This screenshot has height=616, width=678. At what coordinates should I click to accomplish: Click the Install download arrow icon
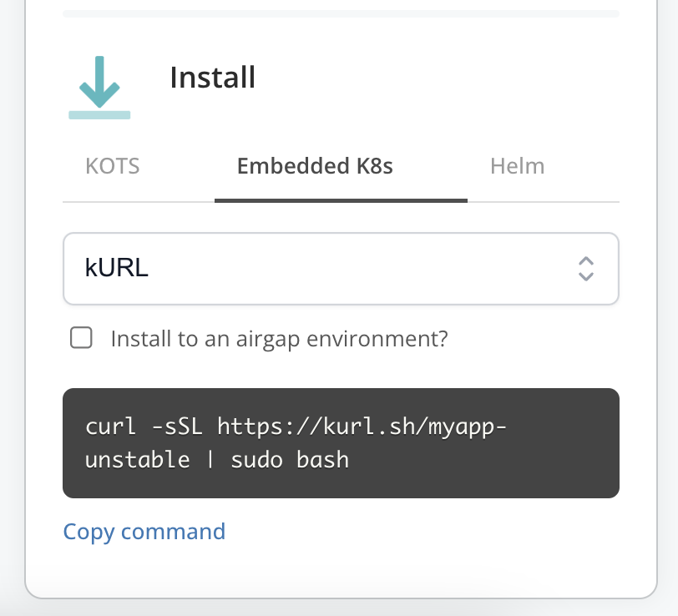tap(99, 83)
